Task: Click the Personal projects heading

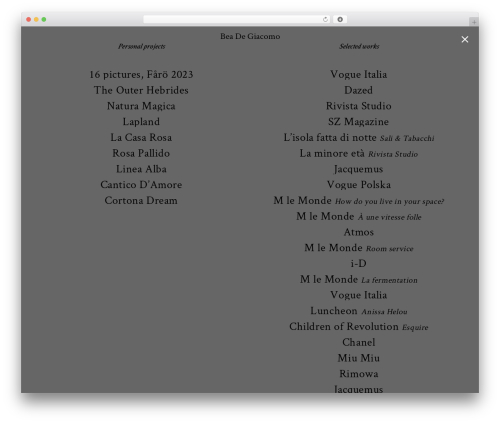Action: coord(142,46)
